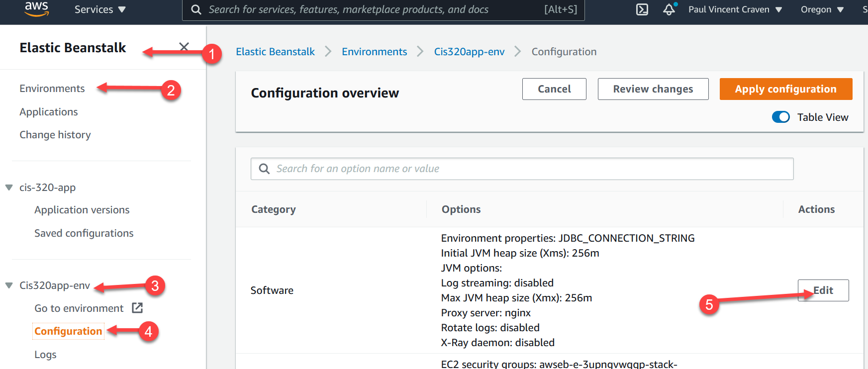
Task: Select the Proxy server: nginx line
Action: point(486,313)
